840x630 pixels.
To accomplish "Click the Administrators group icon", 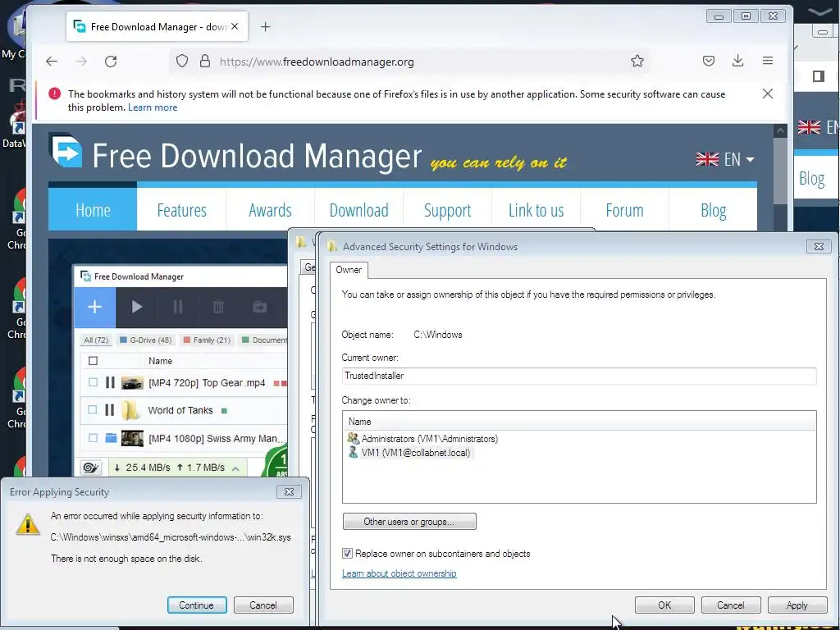I will pyautogui.click(x=353, y=438).
